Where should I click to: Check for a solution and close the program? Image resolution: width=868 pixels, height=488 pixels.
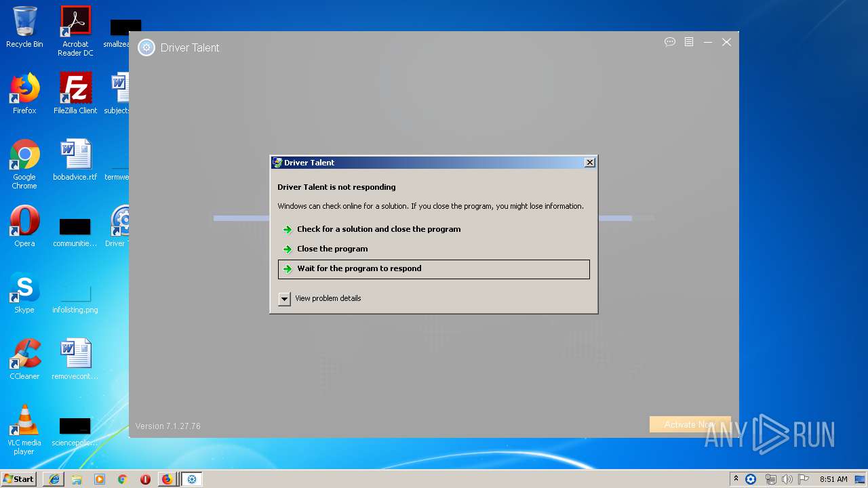[378, 229]
